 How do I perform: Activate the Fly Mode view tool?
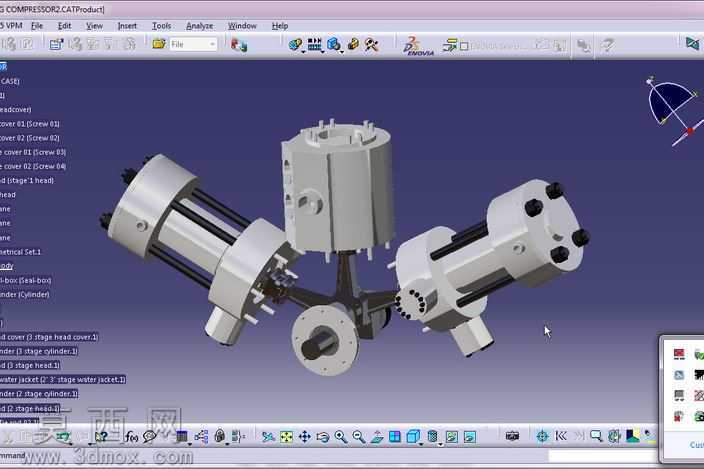click(268, 436)
